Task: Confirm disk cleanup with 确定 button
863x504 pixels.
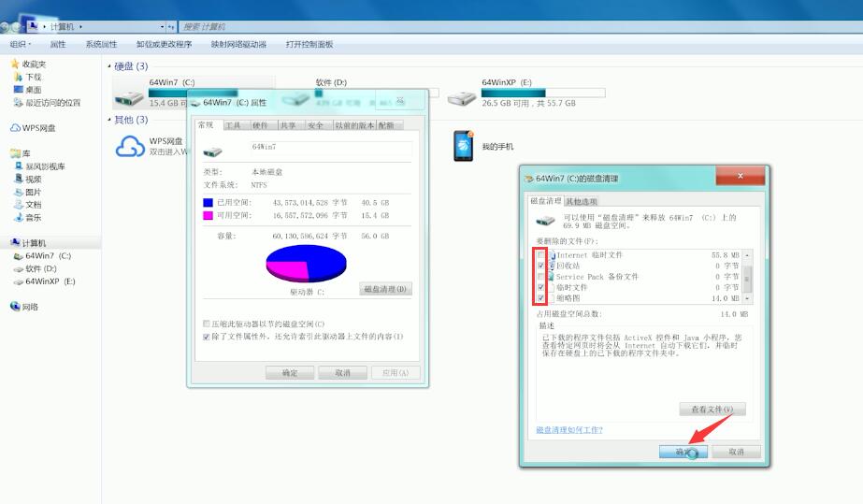Action: click(683, 452)
